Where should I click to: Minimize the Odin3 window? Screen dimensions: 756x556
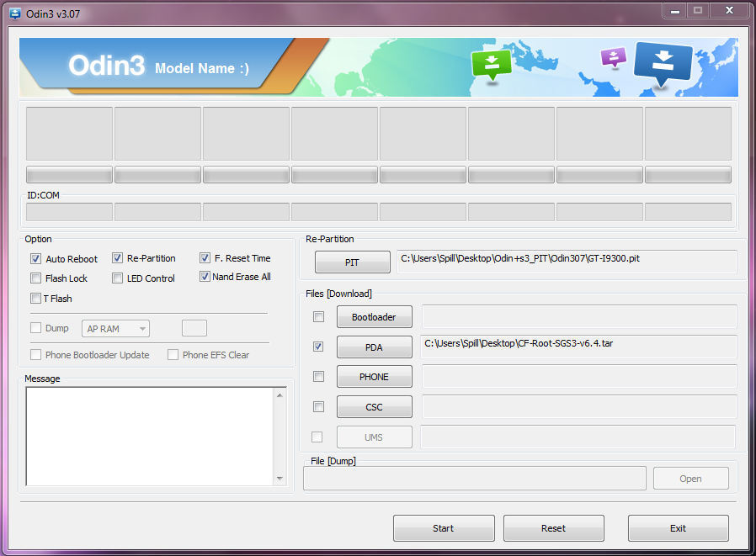click(x=675, y=11)
